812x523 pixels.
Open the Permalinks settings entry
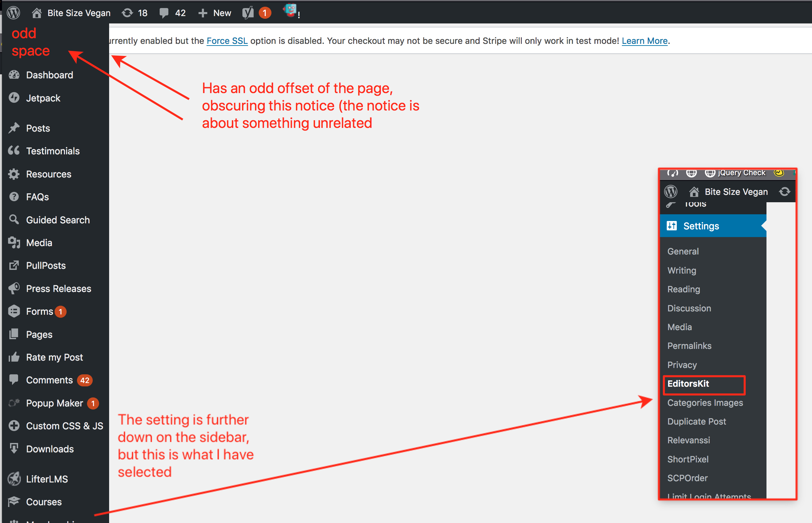click(689, 346)
